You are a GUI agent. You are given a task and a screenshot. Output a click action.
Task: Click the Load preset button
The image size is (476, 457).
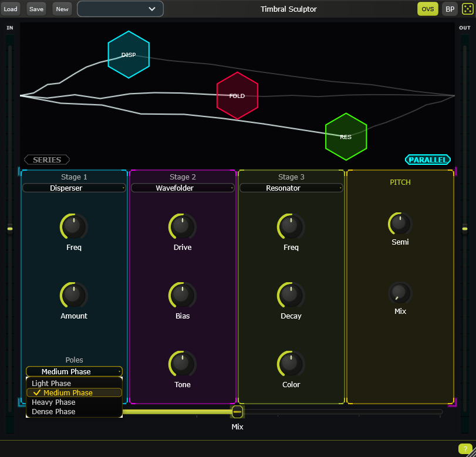pos(11,9)
